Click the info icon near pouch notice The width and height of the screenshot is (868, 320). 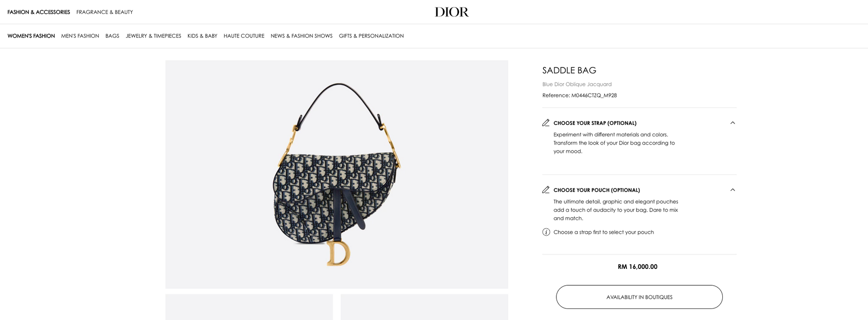point(546,232)
